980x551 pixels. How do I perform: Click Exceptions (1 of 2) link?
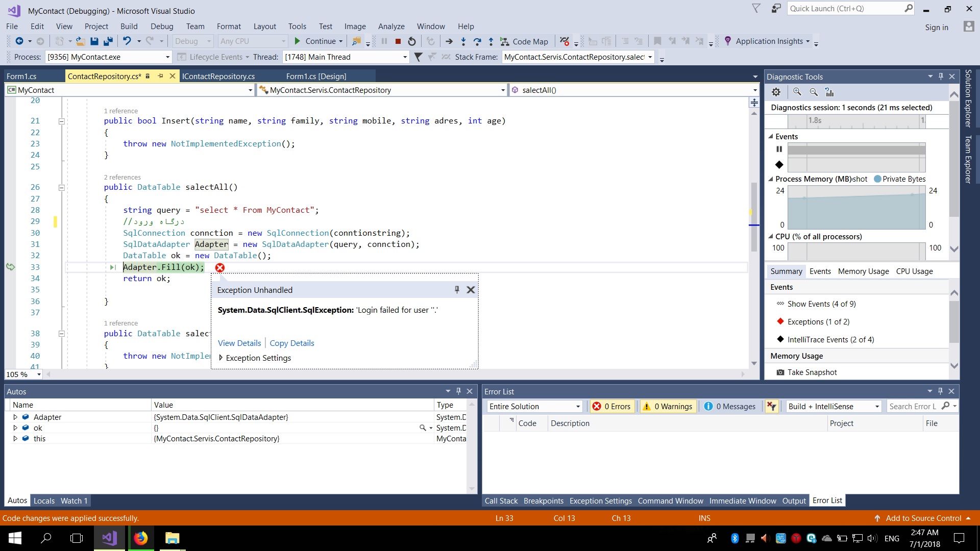(x=818, y=322)
